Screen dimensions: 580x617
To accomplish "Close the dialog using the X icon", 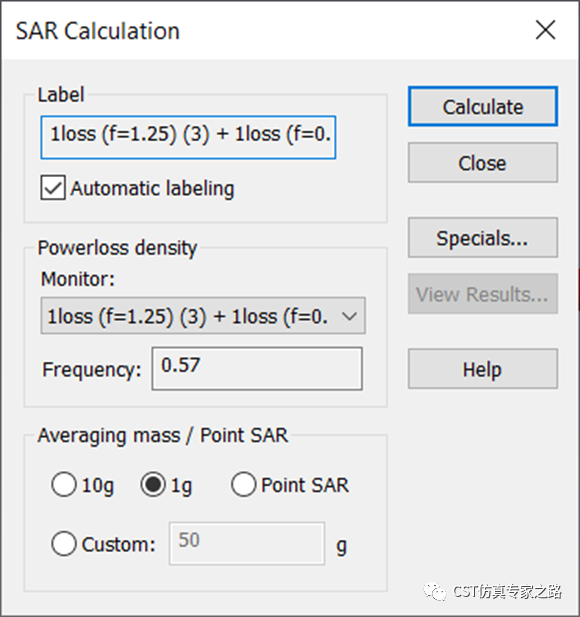I will pos(545,30).
